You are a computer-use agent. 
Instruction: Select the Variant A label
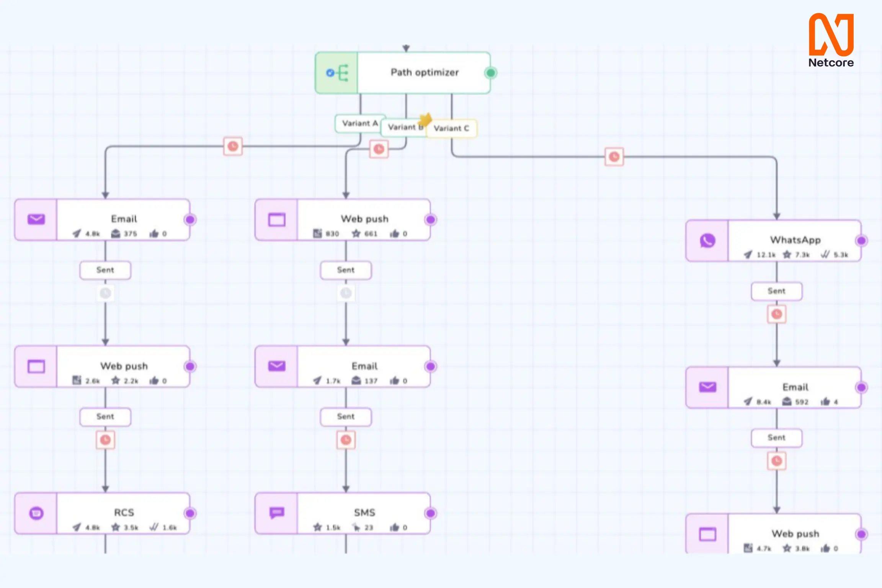[360, 123]
